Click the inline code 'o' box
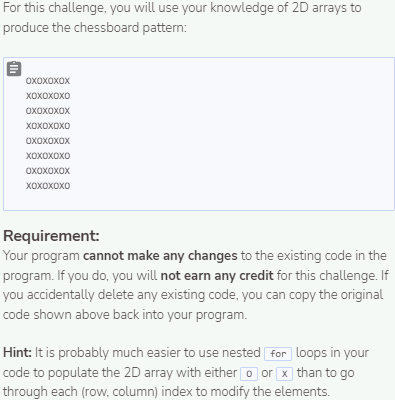395x400 pixels. tap(249, 374)
